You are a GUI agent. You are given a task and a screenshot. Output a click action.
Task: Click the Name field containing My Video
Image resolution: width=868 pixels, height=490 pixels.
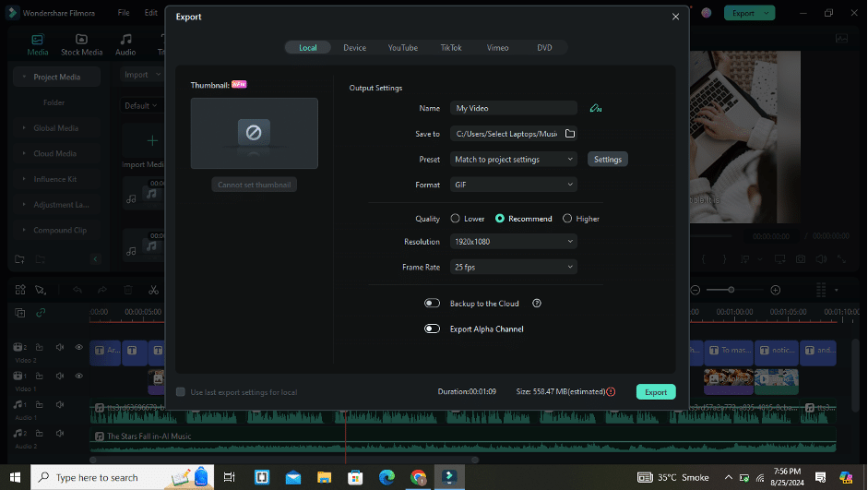pos(514,109)
